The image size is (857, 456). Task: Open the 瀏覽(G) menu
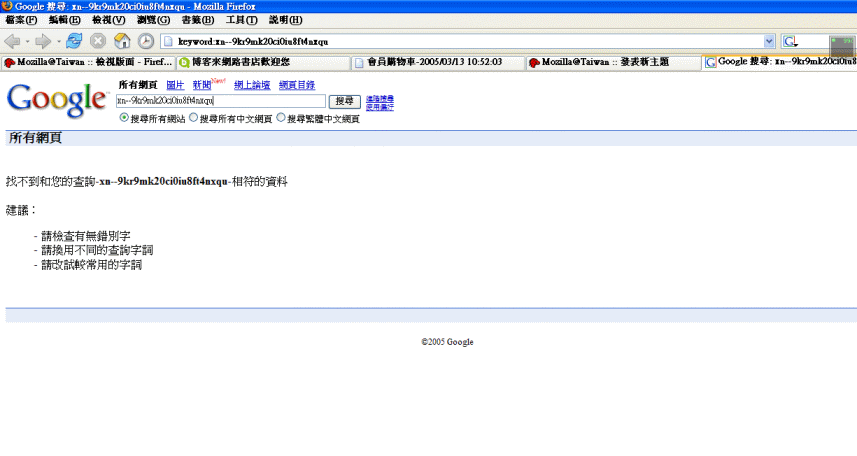click(x=154, y=20)
